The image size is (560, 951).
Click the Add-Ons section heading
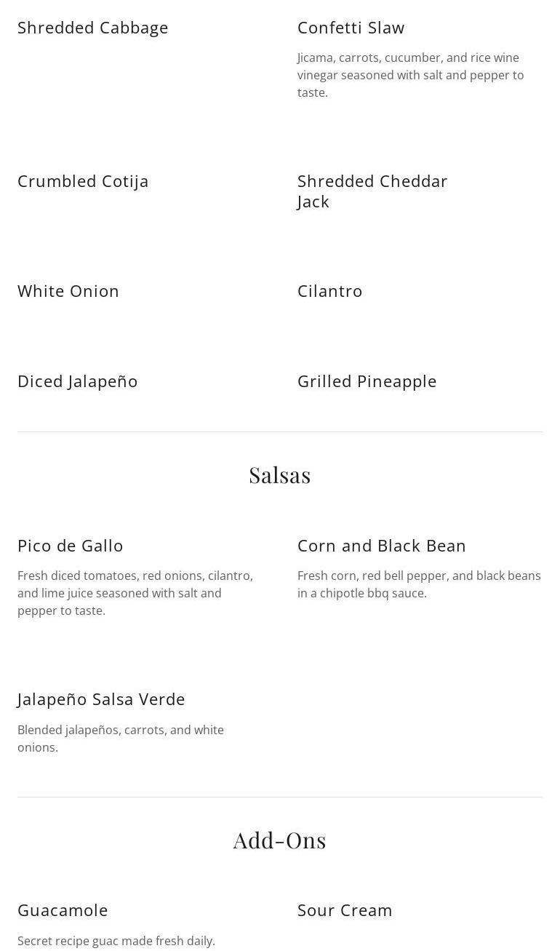(x=280, y=840)
